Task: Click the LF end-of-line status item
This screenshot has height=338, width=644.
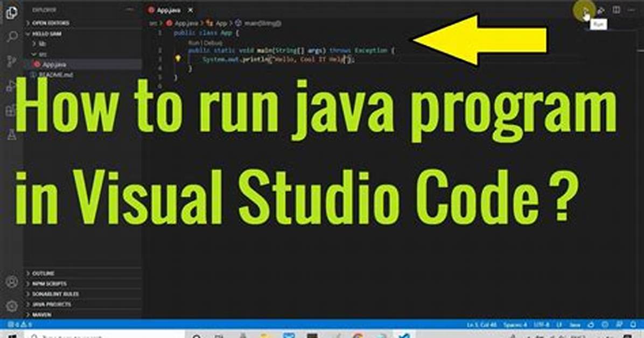Action: pos(559,325)
